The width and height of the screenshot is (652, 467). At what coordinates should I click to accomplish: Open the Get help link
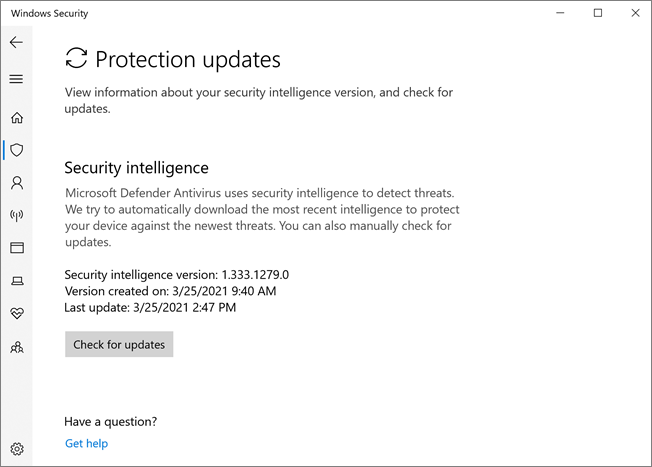click(x=86, y=443)
